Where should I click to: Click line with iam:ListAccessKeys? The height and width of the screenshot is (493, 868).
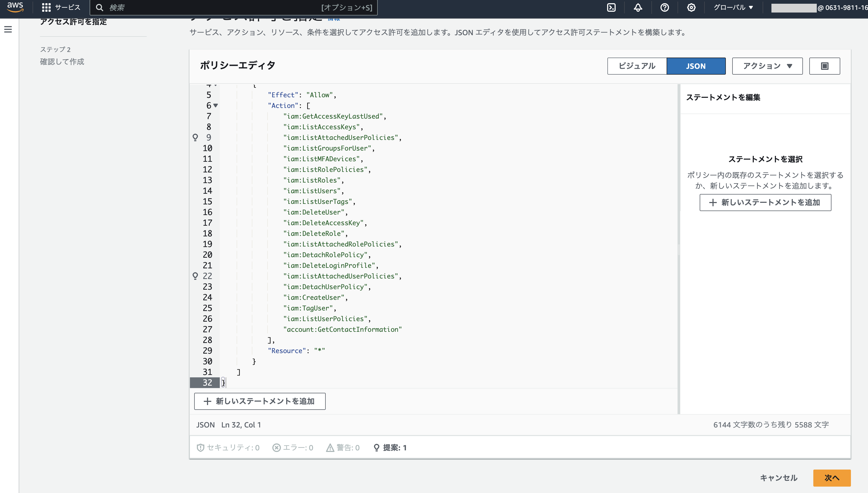[323, 127]
